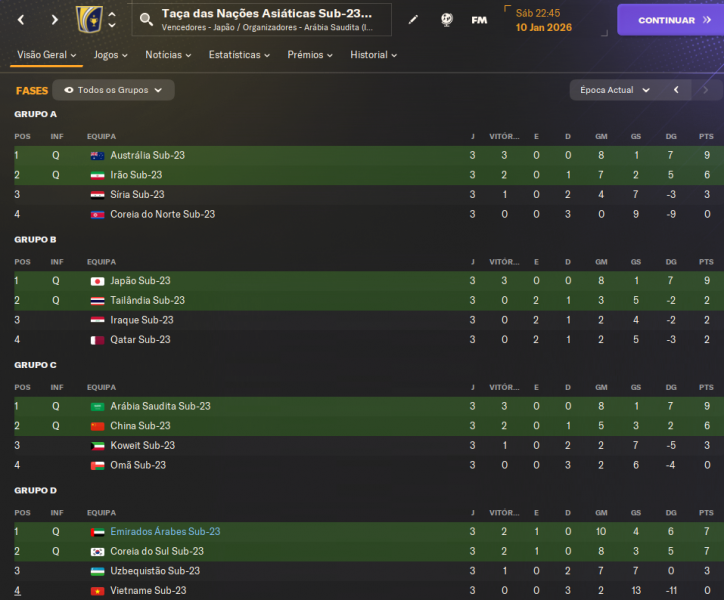Open the help question-mark icon
This screenshot has height=600, width=724.
coord(446,19)
